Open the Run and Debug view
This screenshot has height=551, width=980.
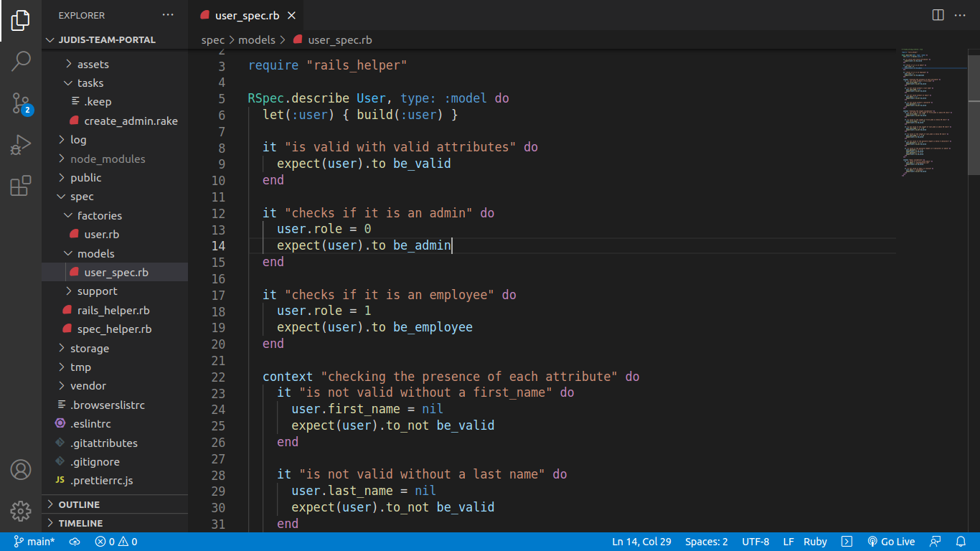pos(21,145)
